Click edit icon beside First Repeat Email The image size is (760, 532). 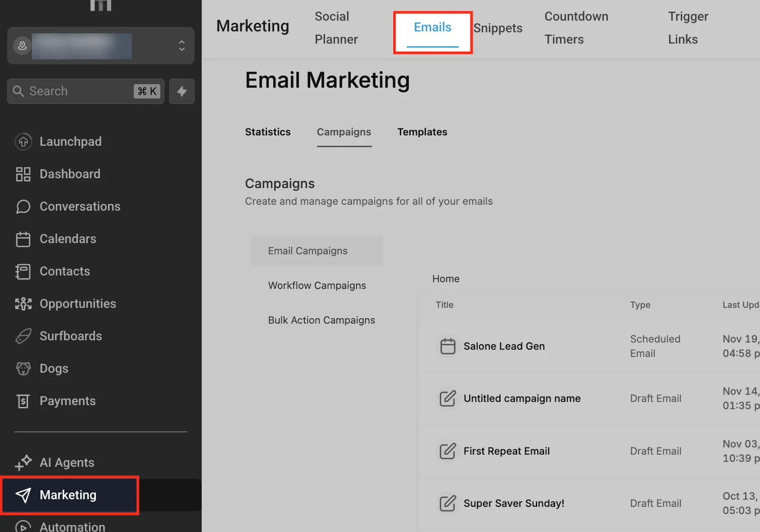(447, 451)
